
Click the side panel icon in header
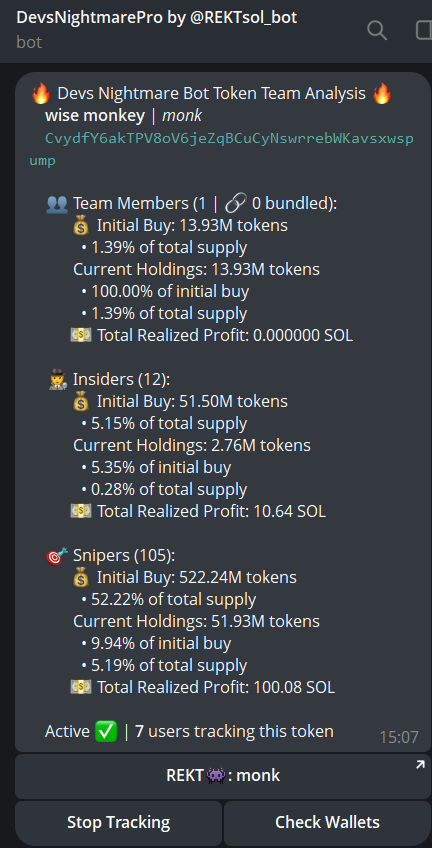click(424, 30)
